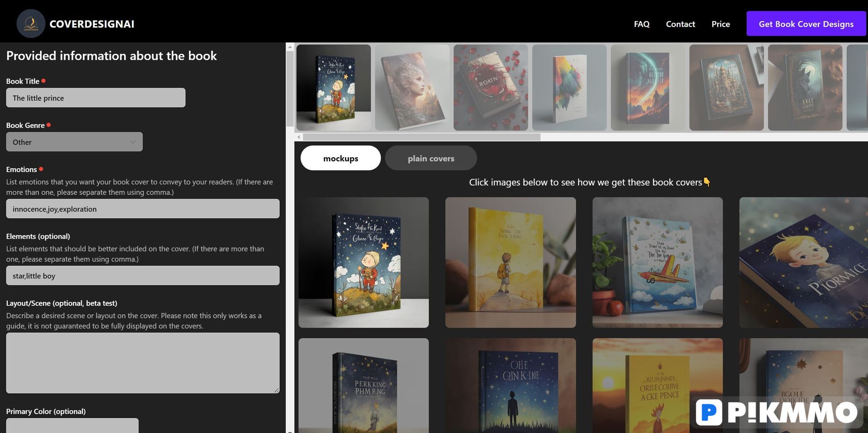Open the OHE QINKINE silhouette mockup

coord(510,386)
